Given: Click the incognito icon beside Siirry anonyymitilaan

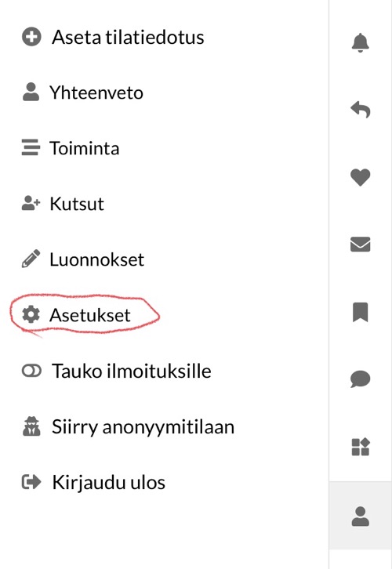Looking at the screenshot, I should [x=31, y=426].
